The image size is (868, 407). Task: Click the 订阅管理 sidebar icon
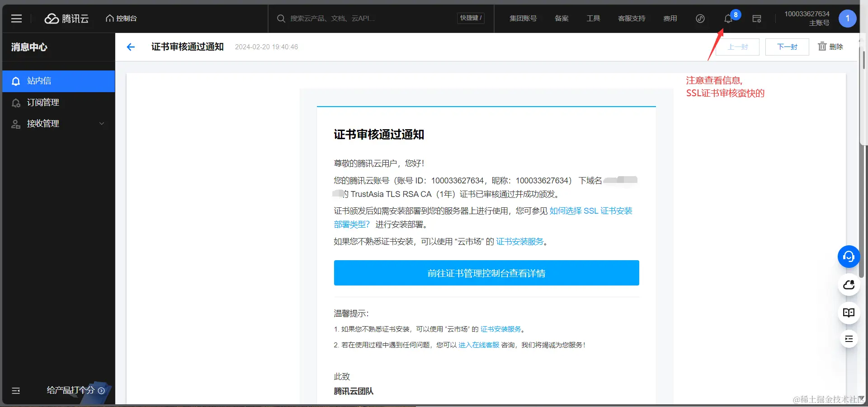click(x=16, y=103)
